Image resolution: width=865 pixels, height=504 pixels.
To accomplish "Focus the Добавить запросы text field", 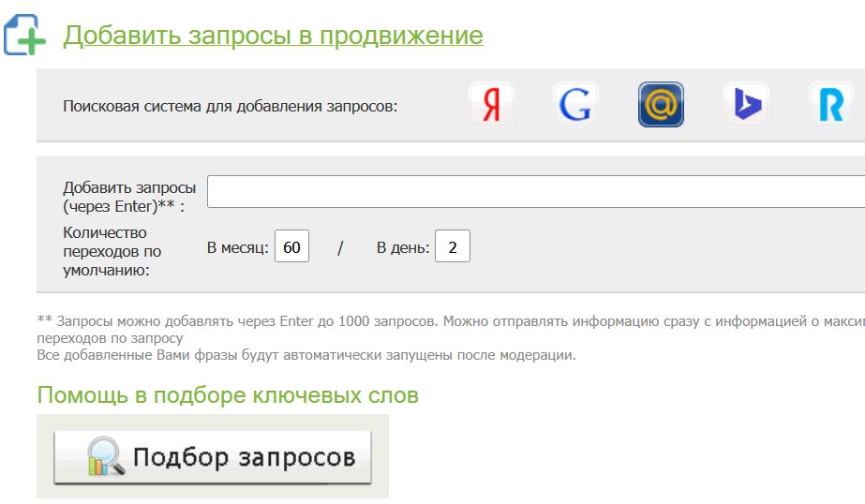I will tap(534, 191).
